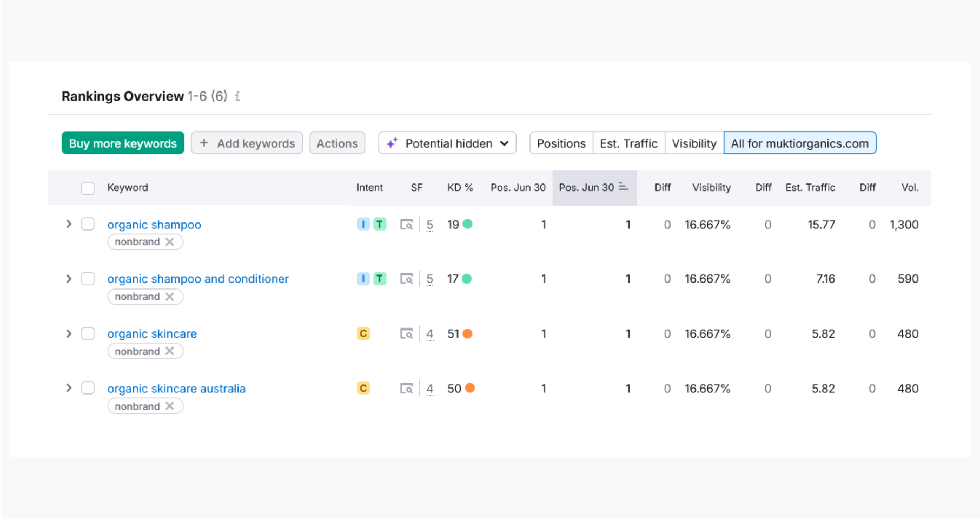This screenshot has width=980, height=519.
Task: Sort by SF column header
Action: (416, 187)
